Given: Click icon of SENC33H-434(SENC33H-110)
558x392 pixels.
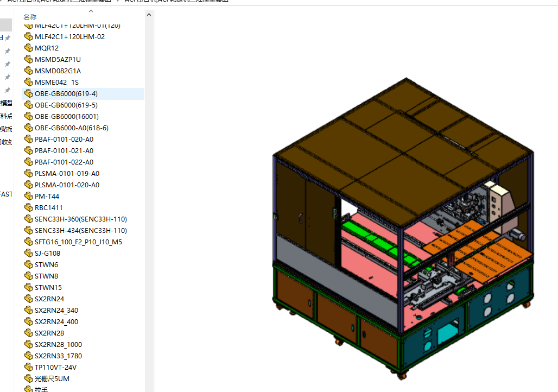Looking at the screenshot, I should coord(28,230).
